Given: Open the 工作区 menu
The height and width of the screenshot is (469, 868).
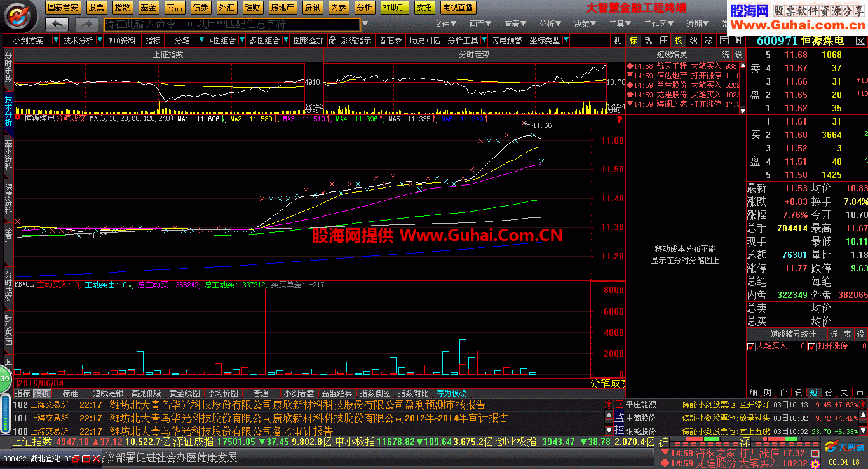Looking at the screenshot, I should click(658, 24).
